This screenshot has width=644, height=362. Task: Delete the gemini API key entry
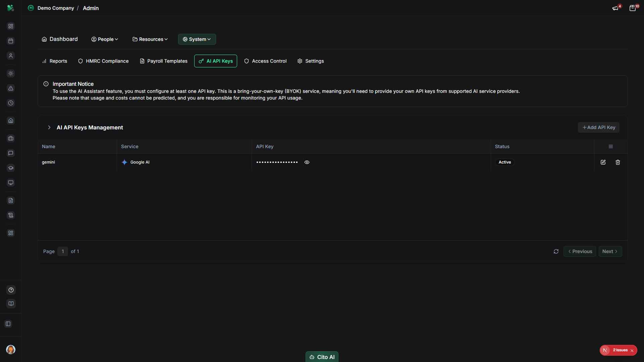point(618,162)
